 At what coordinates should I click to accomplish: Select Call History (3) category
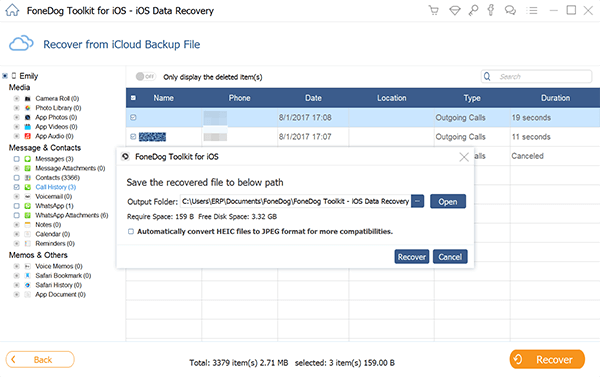pyautogui.click(x=55, y=187)
